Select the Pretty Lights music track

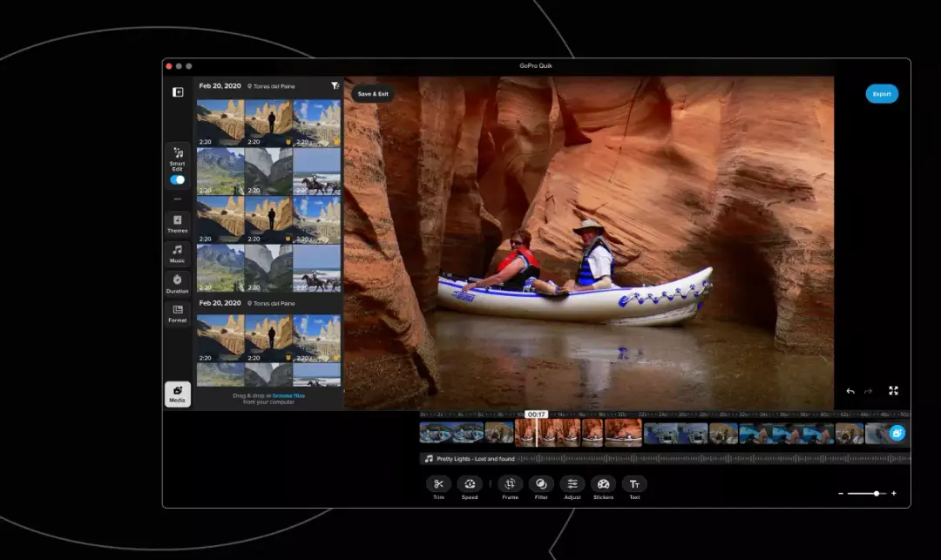pos(665,459)
